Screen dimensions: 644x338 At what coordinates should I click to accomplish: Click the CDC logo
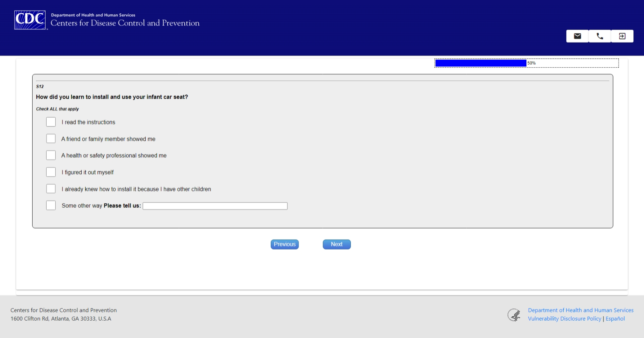(x=30, y=20)
